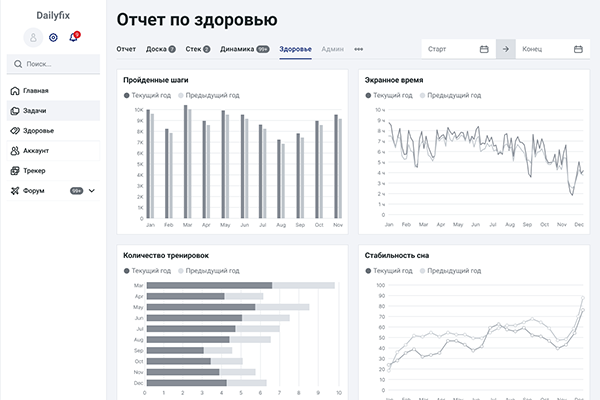Toggle Предыдущий год in the Экранное время legend

(448, 95)
